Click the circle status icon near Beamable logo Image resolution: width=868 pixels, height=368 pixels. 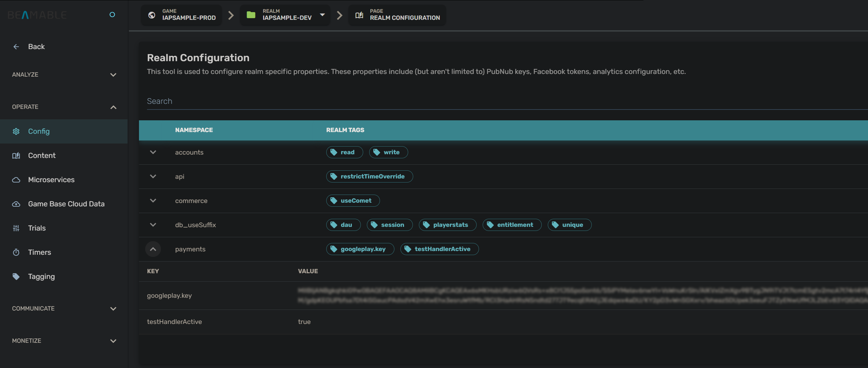[112, 14]
